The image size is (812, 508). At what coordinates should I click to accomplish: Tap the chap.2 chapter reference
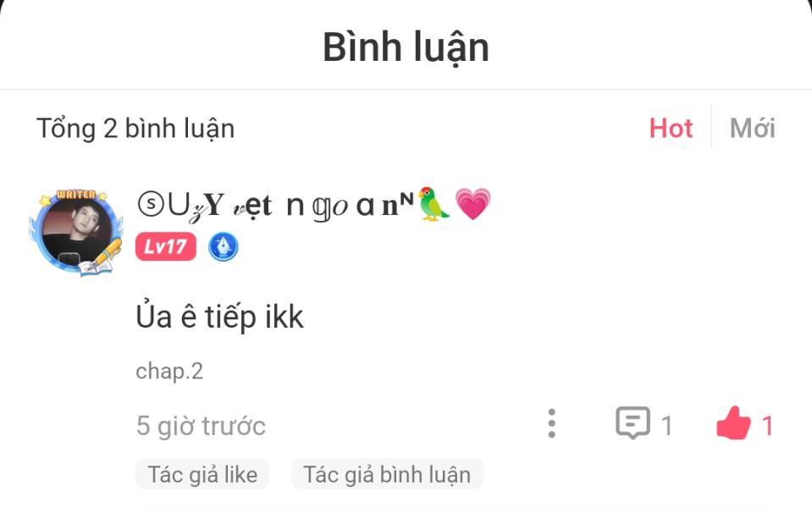[x=169, y=372]
